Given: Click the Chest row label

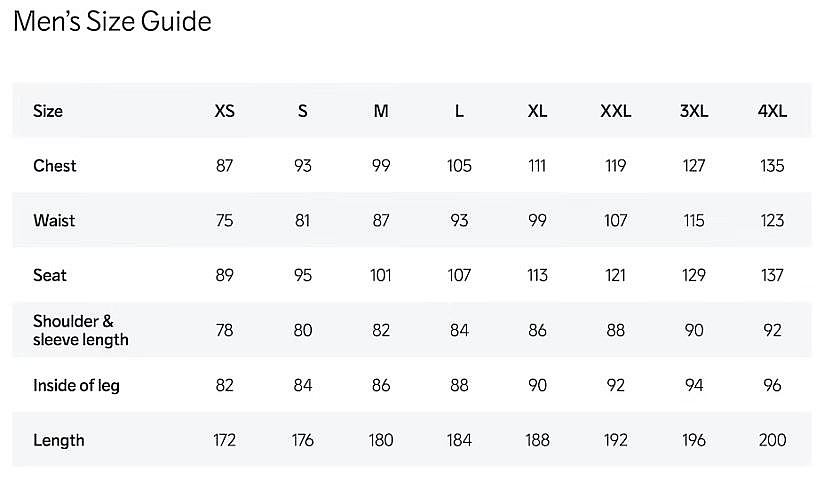Looking at the screenshot, I should [x=55, y=166].
